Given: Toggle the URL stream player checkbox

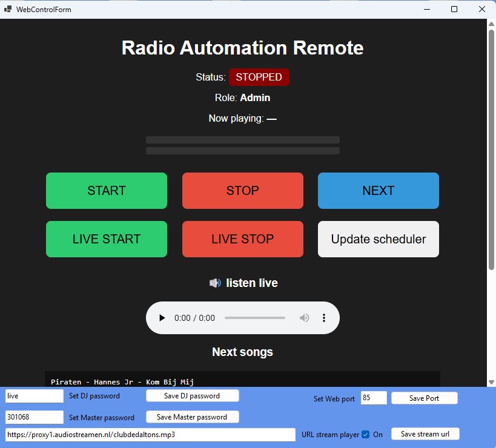Looking at the screenshot, I should tap(365, 435).
